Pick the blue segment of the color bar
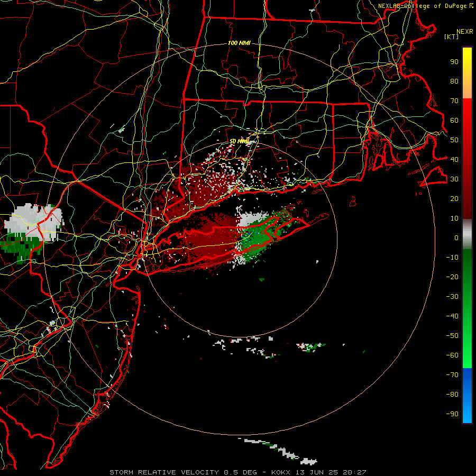476x476 pixels. (x=467, y=395)
